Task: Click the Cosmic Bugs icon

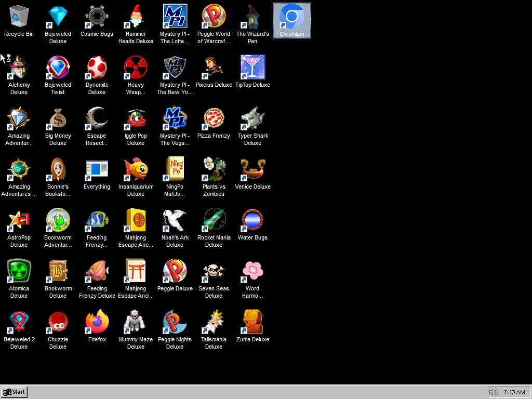Action: pyautogui.click(x=97, y=16)
